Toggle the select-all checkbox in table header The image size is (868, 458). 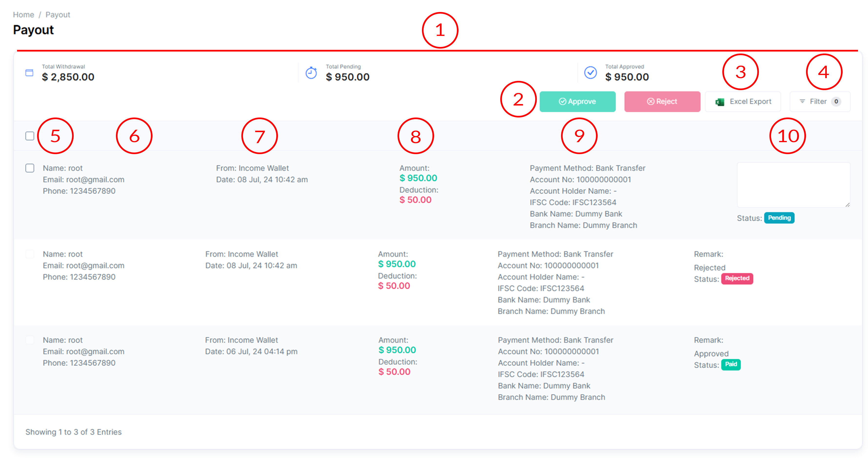click(x=30, y=136)
